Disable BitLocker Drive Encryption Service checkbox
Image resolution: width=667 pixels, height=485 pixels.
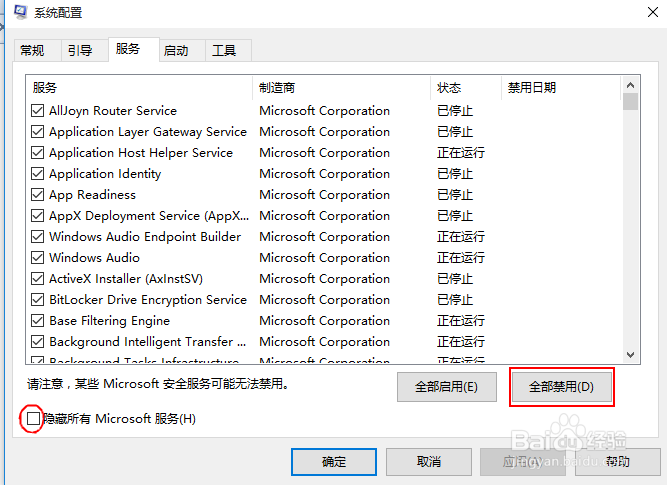click(38, 300)
